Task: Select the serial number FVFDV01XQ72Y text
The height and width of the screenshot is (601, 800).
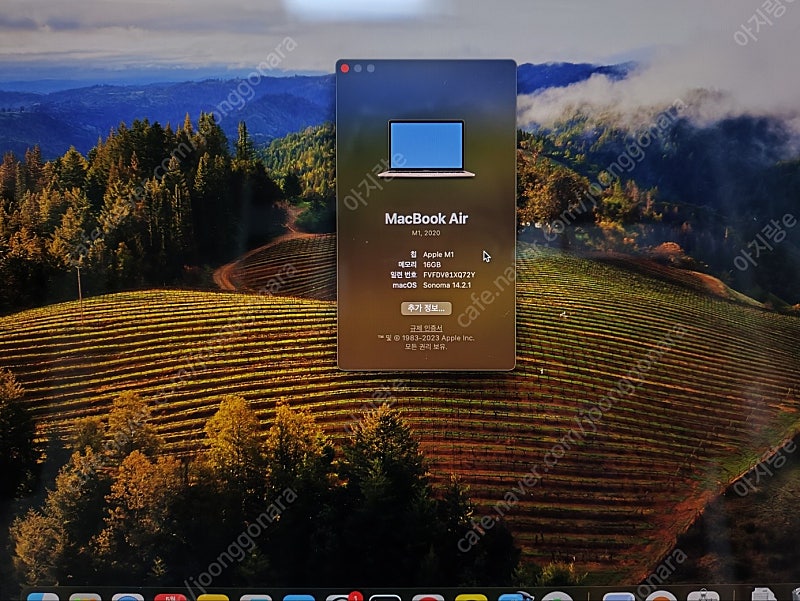Action: (449, 274)
